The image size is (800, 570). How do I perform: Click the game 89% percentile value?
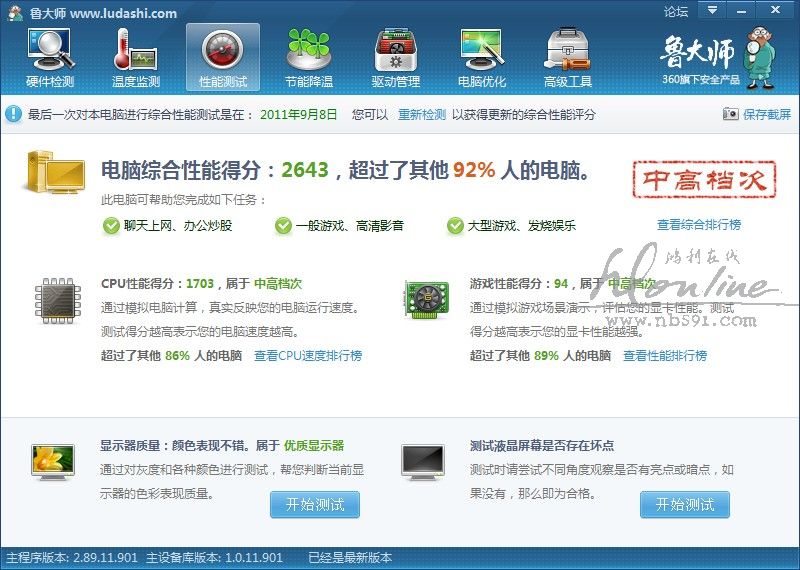pyautogui.click(x=546, y=355)
